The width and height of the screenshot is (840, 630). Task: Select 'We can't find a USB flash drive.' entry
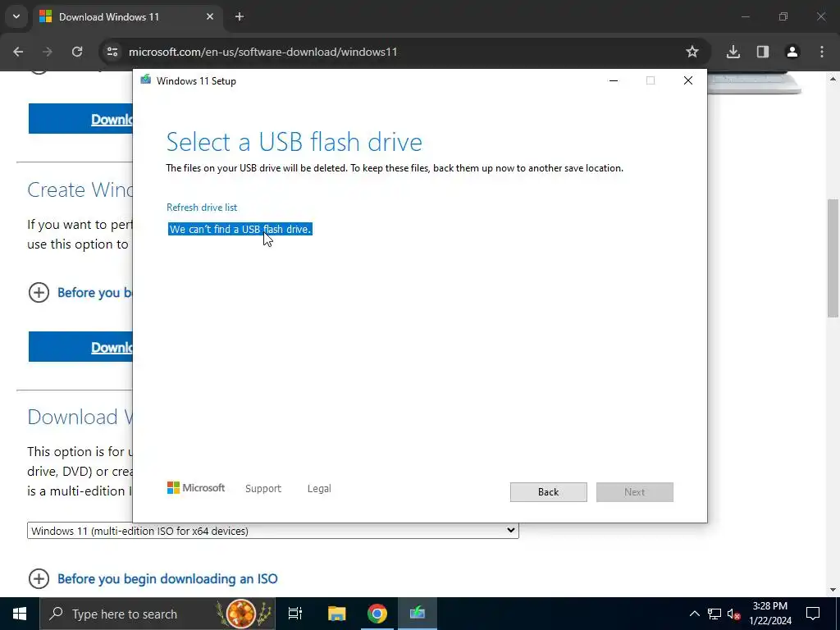(x=240, y=230)
